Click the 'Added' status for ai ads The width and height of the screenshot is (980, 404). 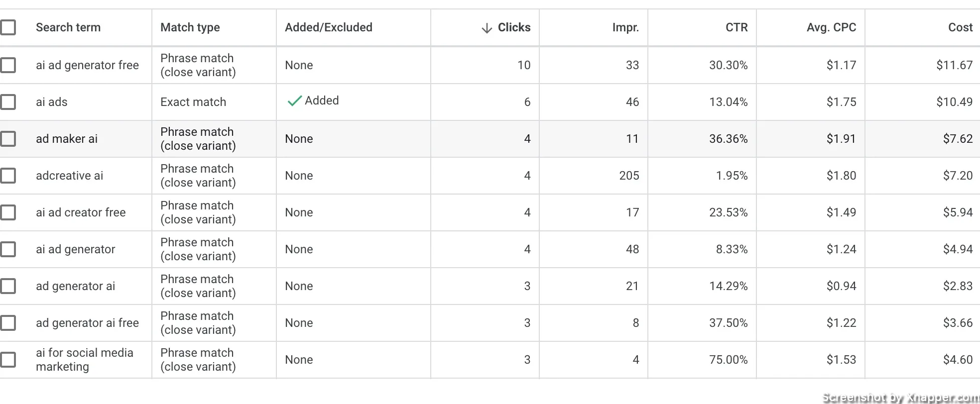click(322, 101)
